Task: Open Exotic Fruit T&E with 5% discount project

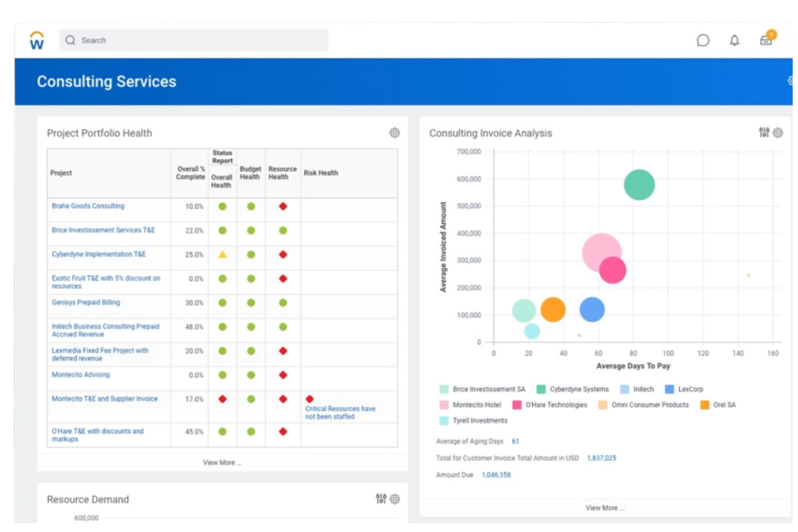Action: tap(106, 282)
